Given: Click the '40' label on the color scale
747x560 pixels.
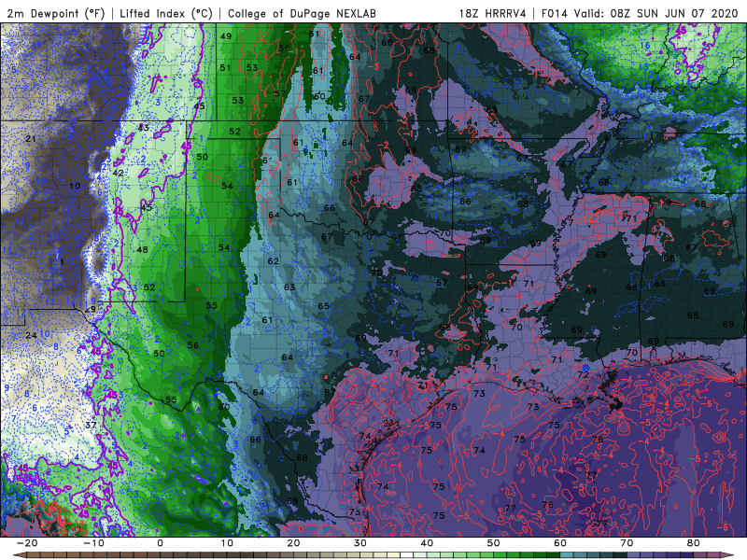Looking at the screenshot, I should 427,543.
